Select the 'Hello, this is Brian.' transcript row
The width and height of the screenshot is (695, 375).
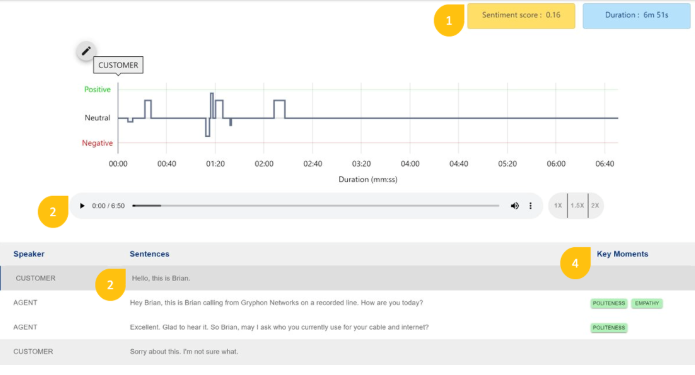[348, 278]
